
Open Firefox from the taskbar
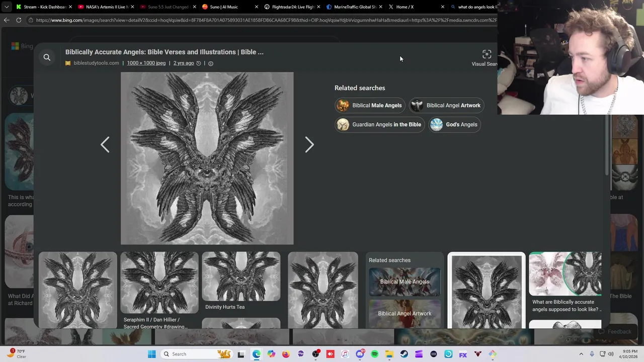point(286,354)
